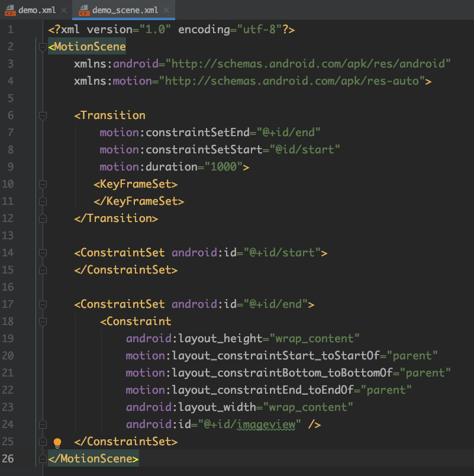This screenshot has width=474, height=476.
Task: Collapse the end ConstraintSet at line 17
Action: click(x=43, y=304)
